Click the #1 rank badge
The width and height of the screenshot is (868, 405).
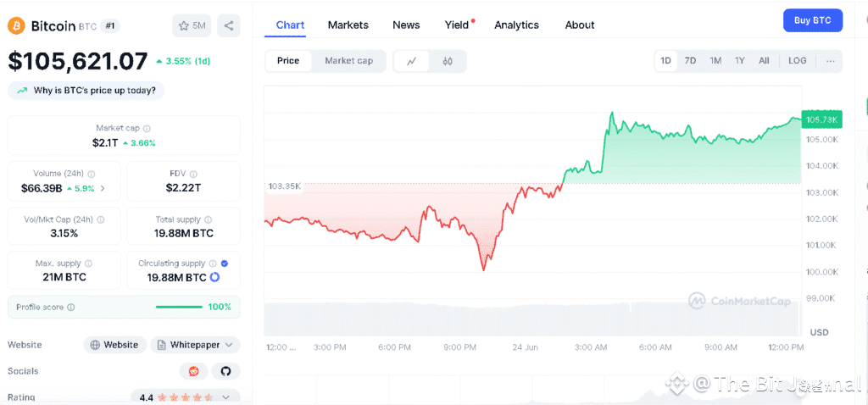109,25
